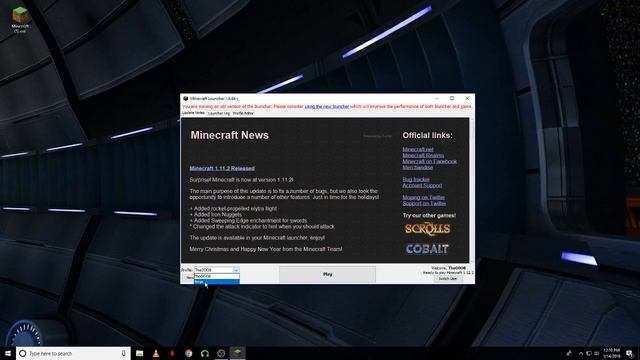Click the 'using the new launcher' link

[x=327, y=107]
